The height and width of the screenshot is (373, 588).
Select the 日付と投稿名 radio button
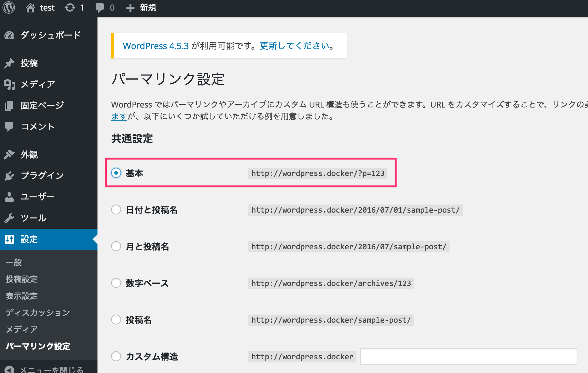[116, 210]
